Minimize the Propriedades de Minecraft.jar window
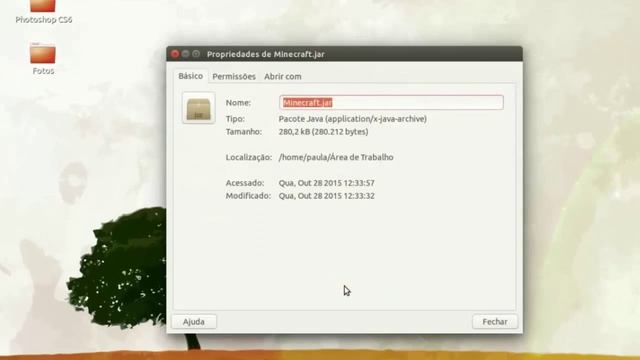This screenshot has height=360, width=640. coord(185,54)
